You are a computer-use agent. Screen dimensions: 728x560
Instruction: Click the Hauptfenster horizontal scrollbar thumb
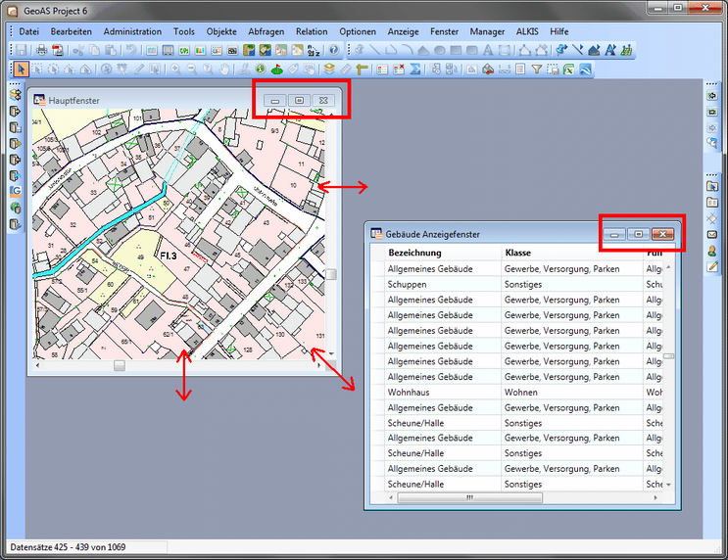(x=120, y=365)
